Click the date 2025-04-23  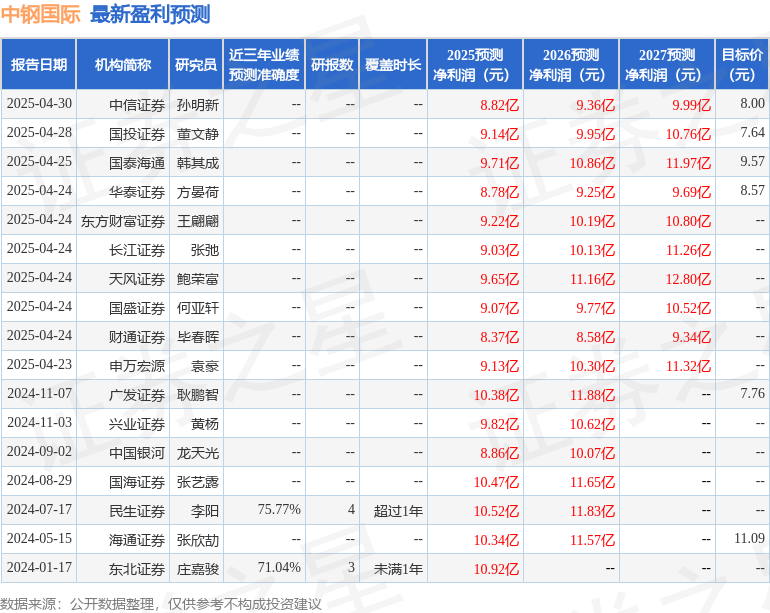pos(39,364)
